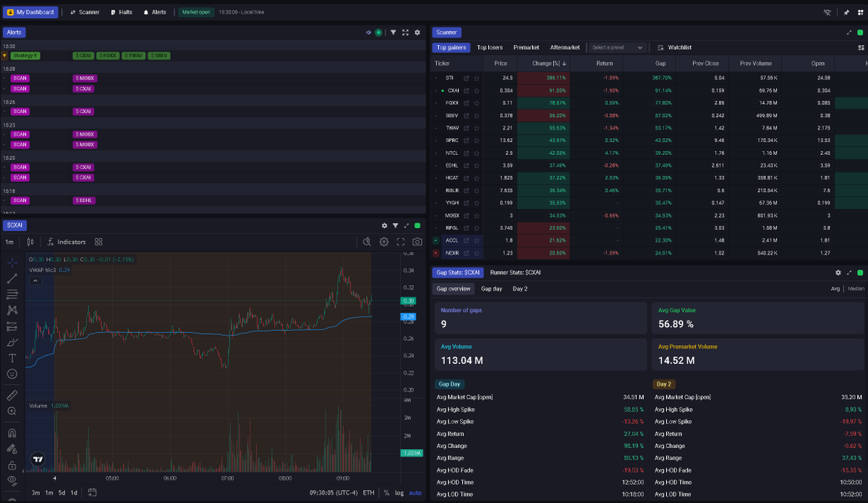Select the patterns drawing tool
The image size is (868, 503).
12,310
